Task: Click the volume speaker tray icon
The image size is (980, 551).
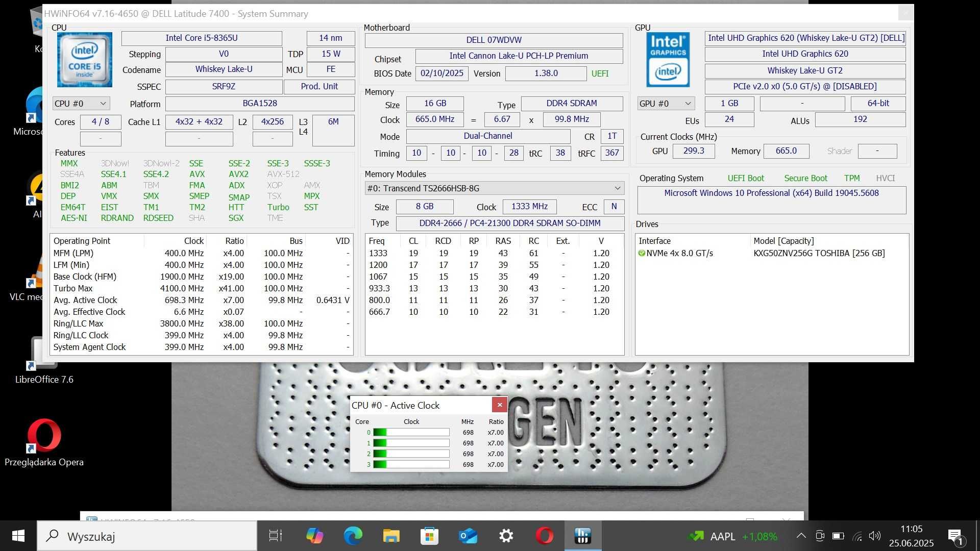Action: tap(875, 536)
